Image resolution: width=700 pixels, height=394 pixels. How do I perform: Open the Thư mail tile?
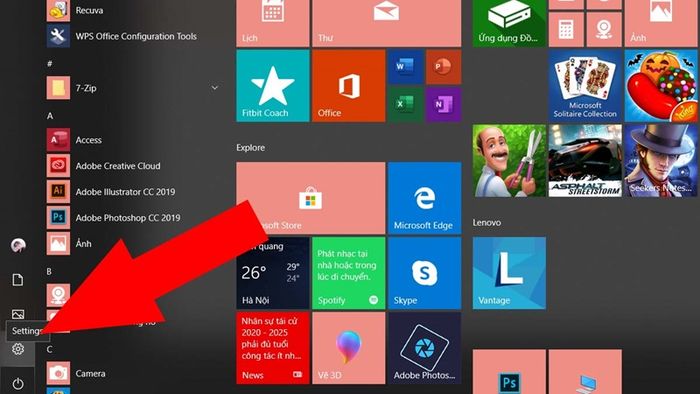[387, 23]
